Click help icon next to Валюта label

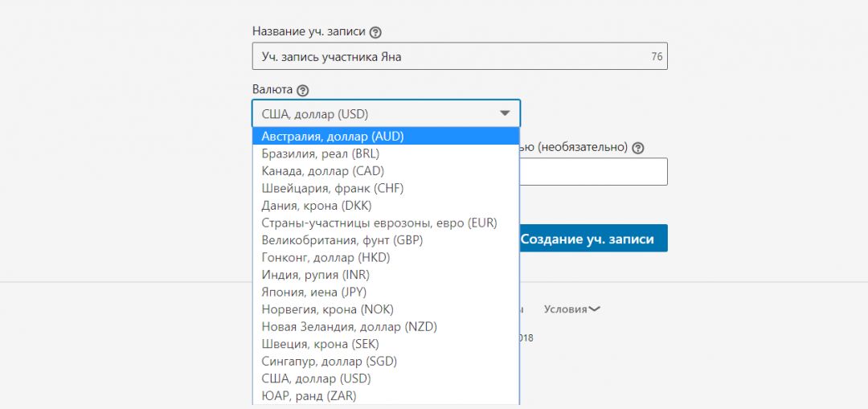coord(302,90)
